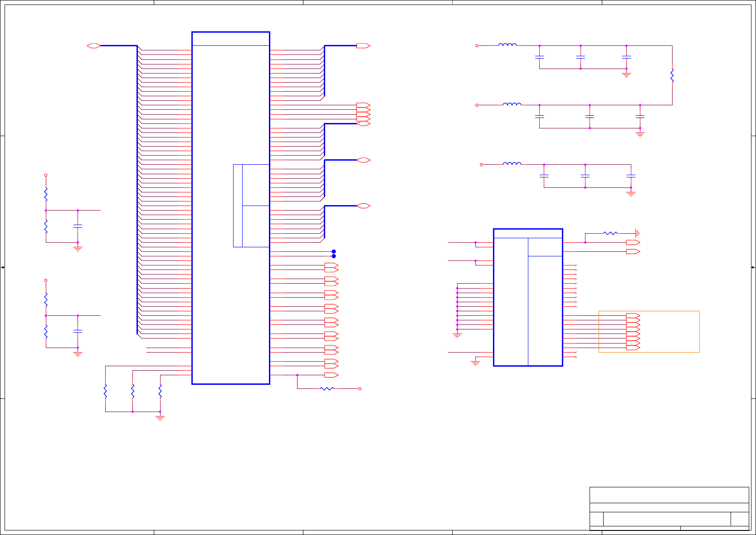Select the capacitor in the upper left divider circuit
The image size is (756, 535).
[78, 226]
